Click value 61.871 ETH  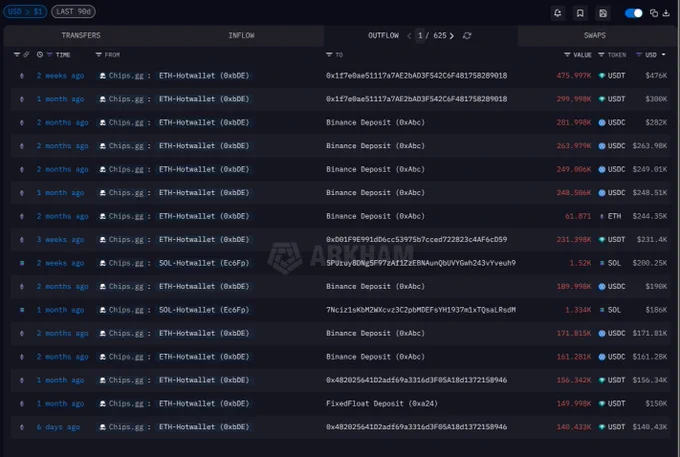coord(578,216)
